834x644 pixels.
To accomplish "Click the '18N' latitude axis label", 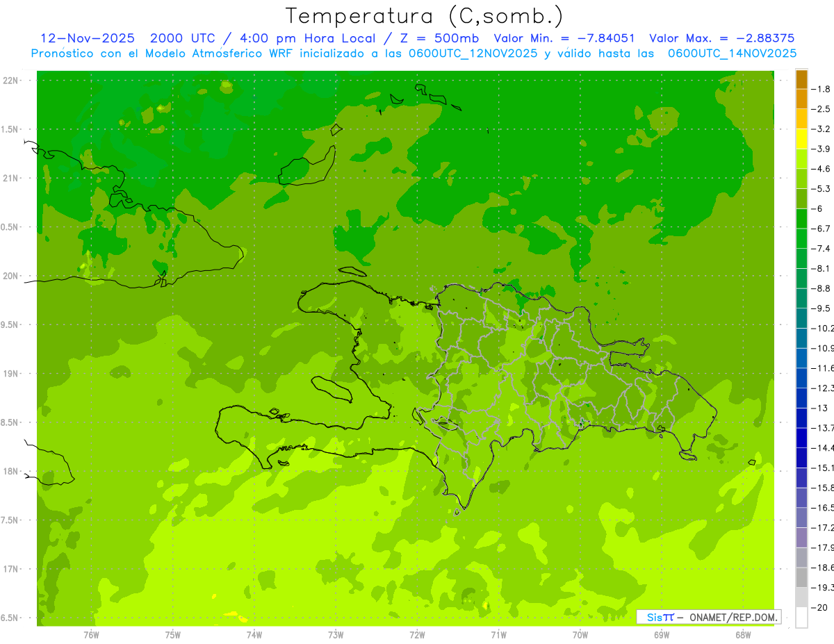I will (11, 472).
